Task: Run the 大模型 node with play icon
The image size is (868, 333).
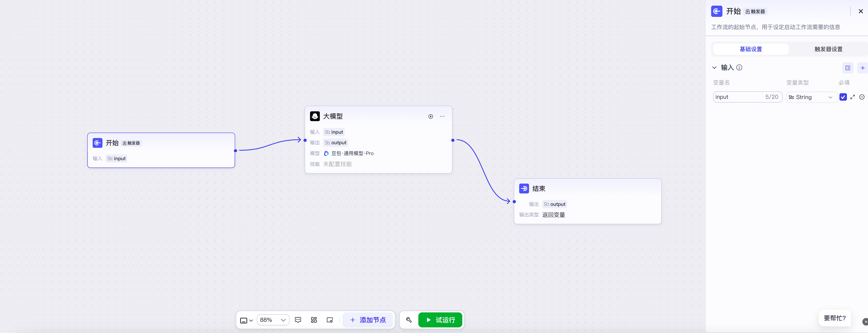Action: [x=431, y=116]
